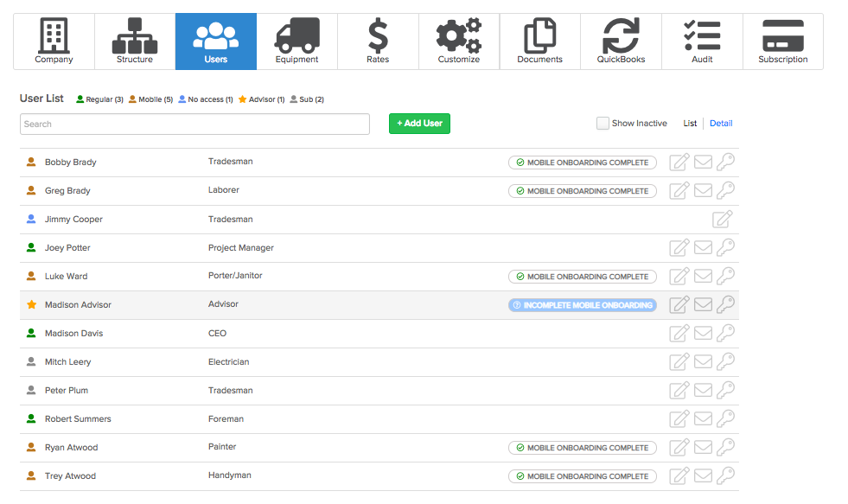Select List view option
Image resolution: width=848 pixels, height=504 pixels.
pyautogui.click(x=690, y=124)
